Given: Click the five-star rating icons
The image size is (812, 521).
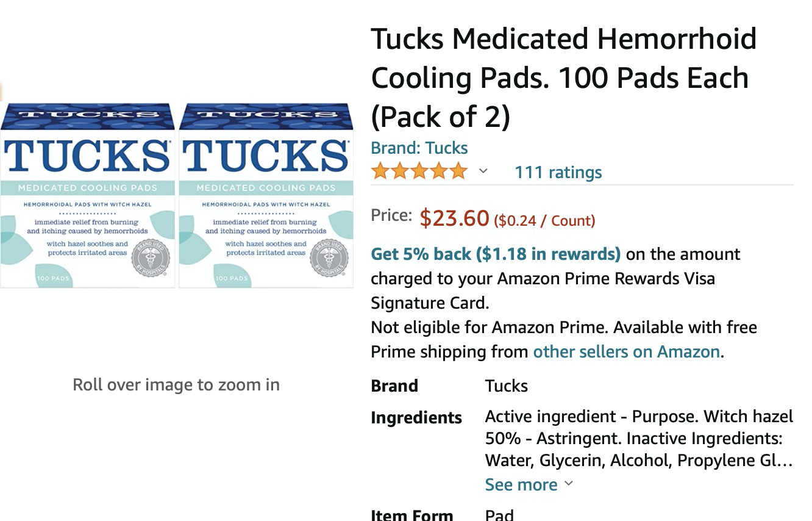Looking at the screenshot, I should [419, 171].
